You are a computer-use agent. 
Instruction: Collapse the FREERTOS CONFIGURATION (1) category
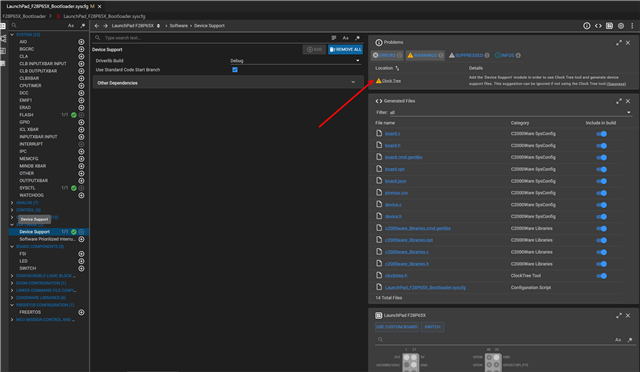point(12,305)
